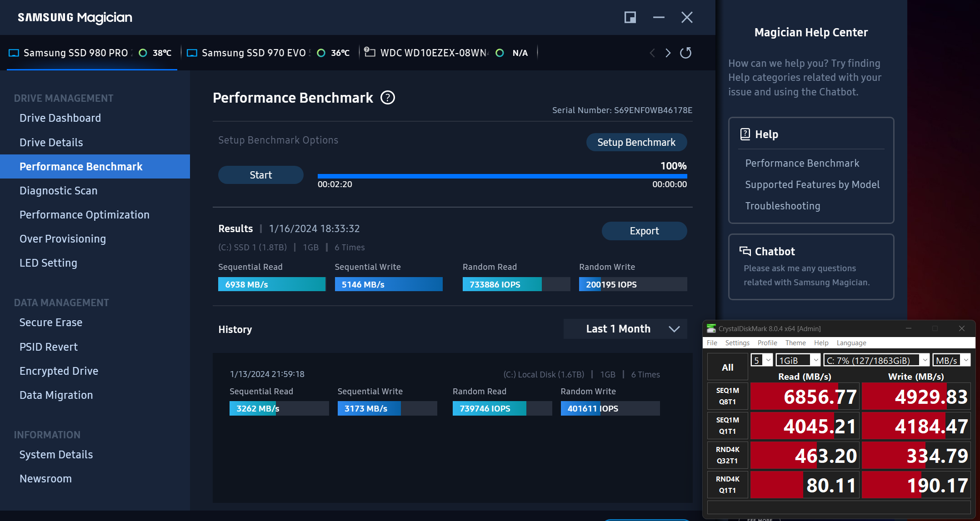The width and height of the screenshot is (980, 521).
Task: Click the refresh drives icon
Action: (685, 53)
